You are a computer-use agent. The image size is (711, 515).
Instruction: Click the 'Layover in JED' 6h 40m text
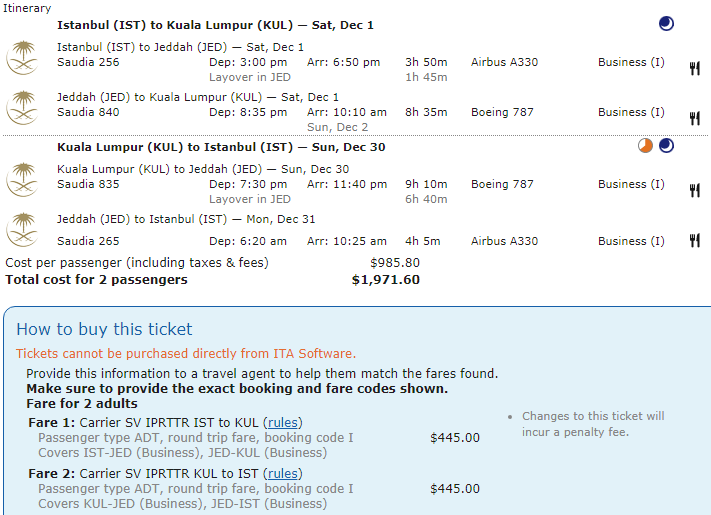(250, 199)
